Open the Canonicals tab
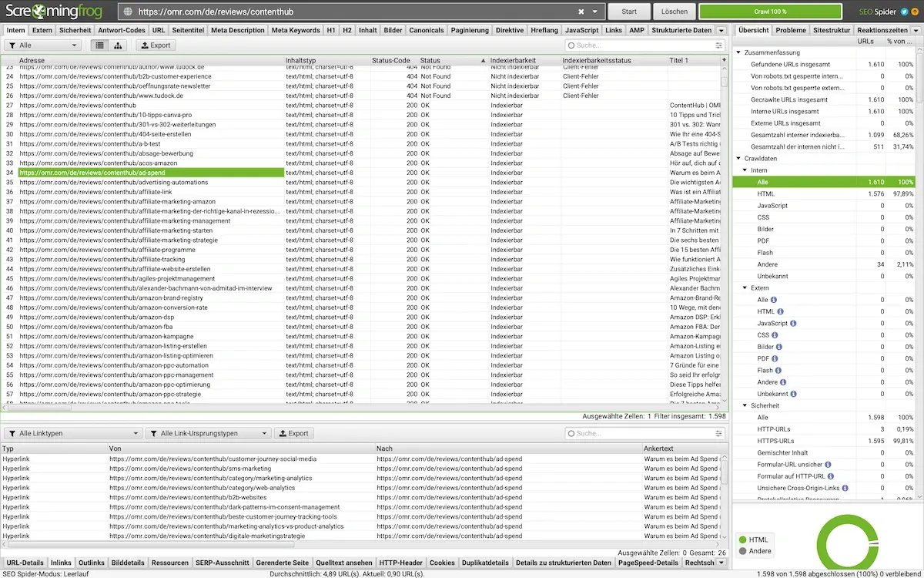The width and height of the screenshot is (924, 578). tap(427, 30)
